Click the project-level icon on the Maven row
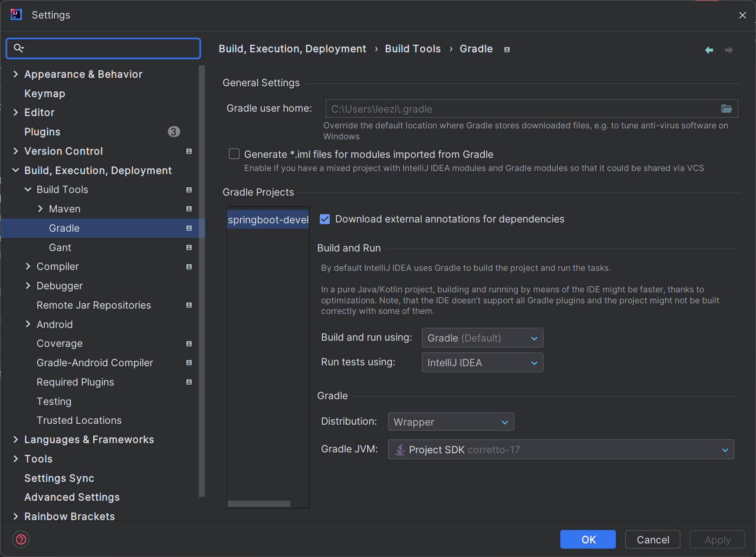 tap(189, 209)
